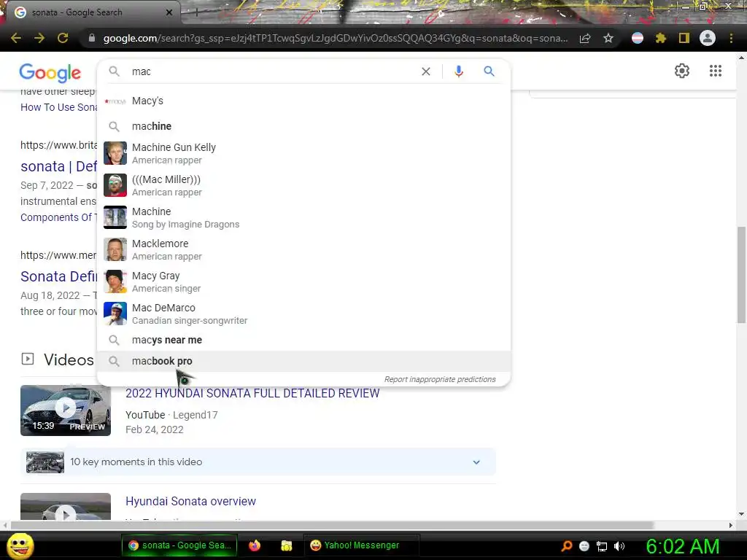Play the Hyundai Sonata overview thumbnail
The width and height of the screenshot is (747, 560).
[65, 506]
